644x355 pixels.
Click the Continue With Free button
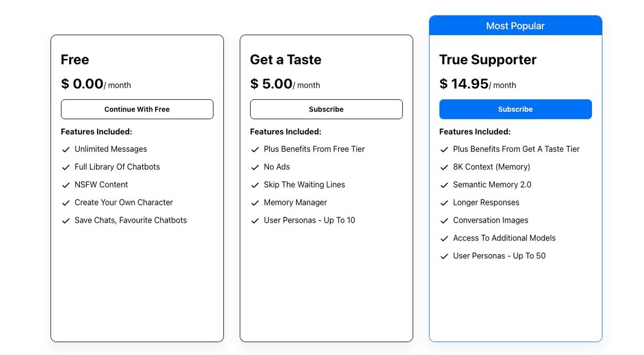[x=137, y=109]
